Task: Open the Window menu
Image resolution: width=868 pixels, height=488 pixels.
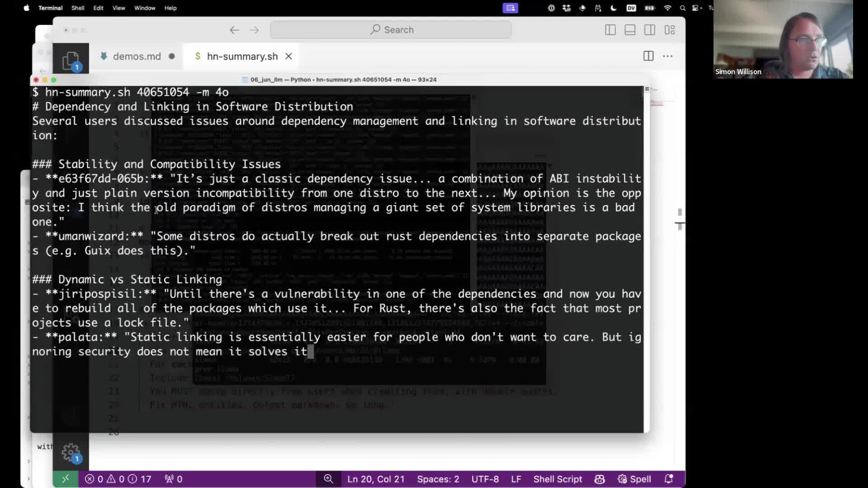Action: (145, 8)
